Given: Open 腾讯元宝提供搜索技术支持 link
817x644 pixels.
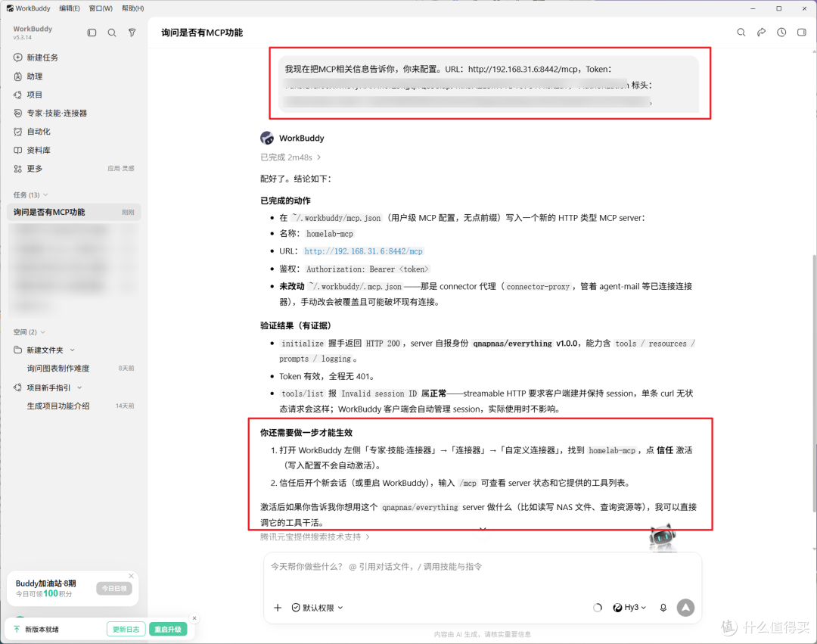Looking at the screenshot, I should [315, 537].
